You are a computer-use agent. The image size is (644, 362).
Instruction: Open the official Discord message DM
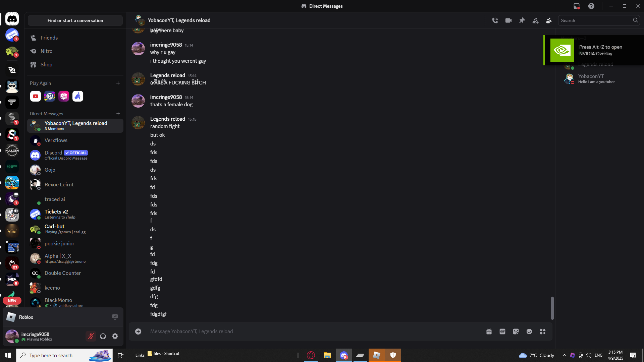[x=75, y=155]
